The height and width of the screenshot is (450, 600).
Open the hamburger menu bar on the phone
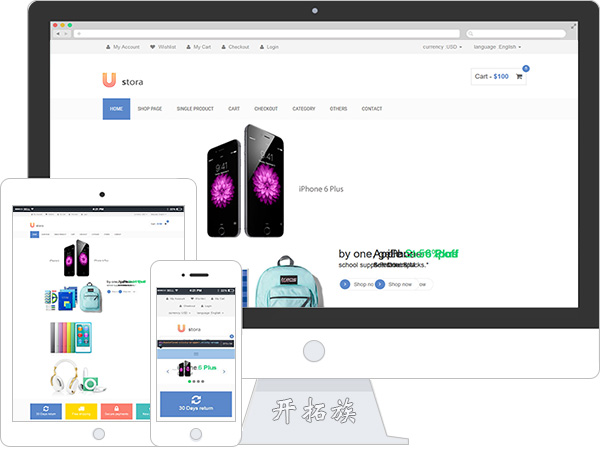click(x=196, y=354)
